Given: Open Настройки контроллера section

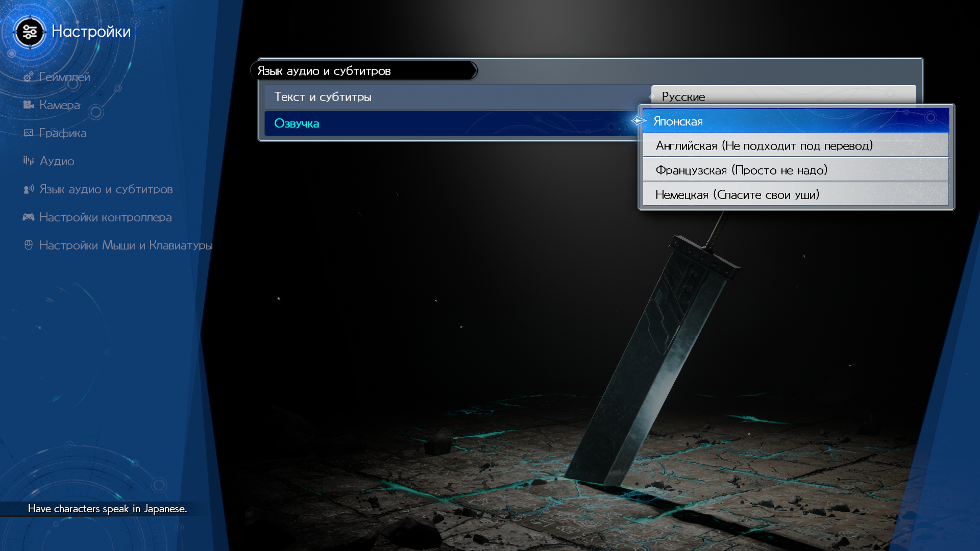Looking at the screenshot, I should (105, 217).
